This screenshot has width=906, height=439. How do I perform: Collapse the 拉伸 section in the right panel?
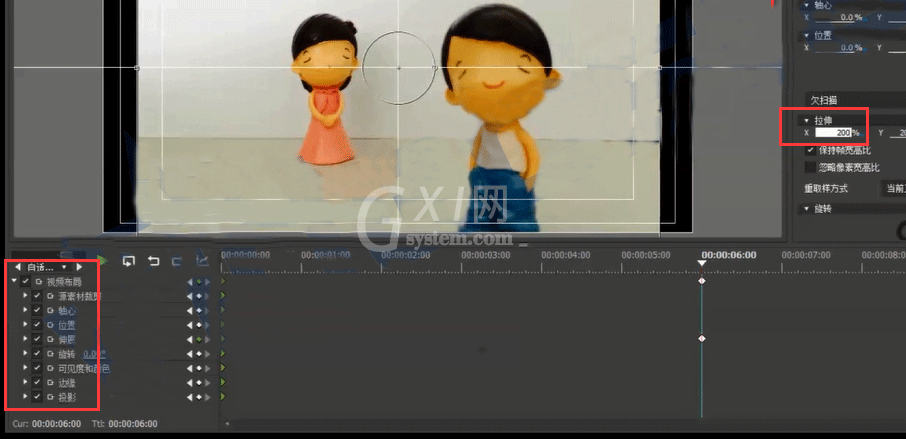(x=807, y=120)
